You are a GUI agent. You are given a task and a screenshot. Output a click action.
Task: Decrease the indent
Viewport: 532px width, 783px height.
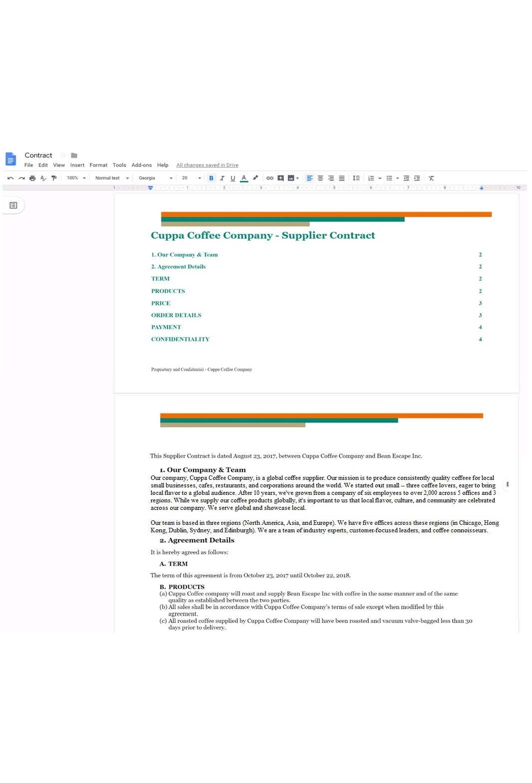coord(406,178)
